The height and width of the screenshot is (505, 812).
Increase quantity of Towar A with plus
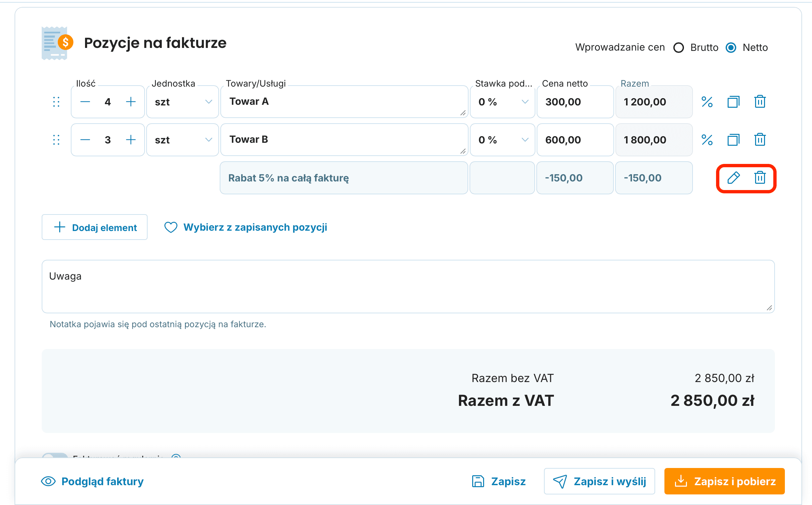131,101
